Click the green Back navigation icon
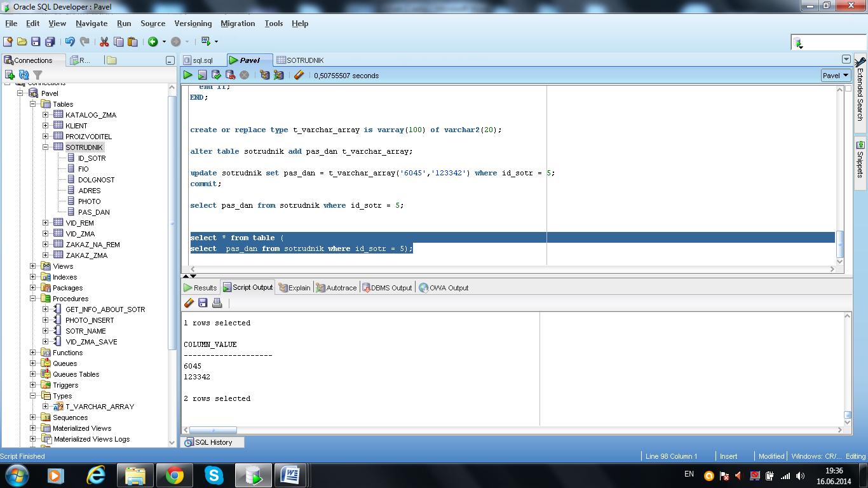The width and height of the screenshot is (868, 488). [x=153, y=41]
